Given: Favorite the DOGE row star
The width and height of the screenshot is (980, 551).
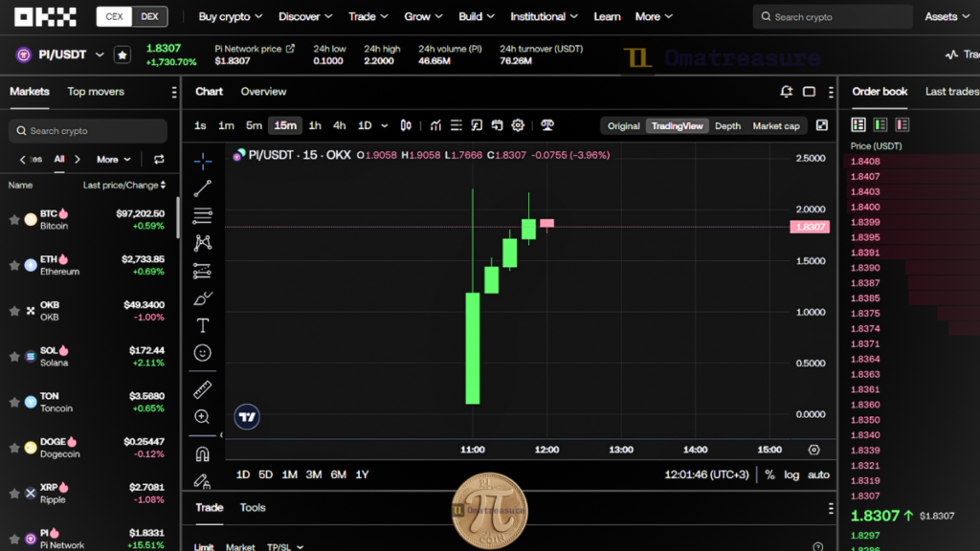Looking at the screenshot, I should (13, 448).
